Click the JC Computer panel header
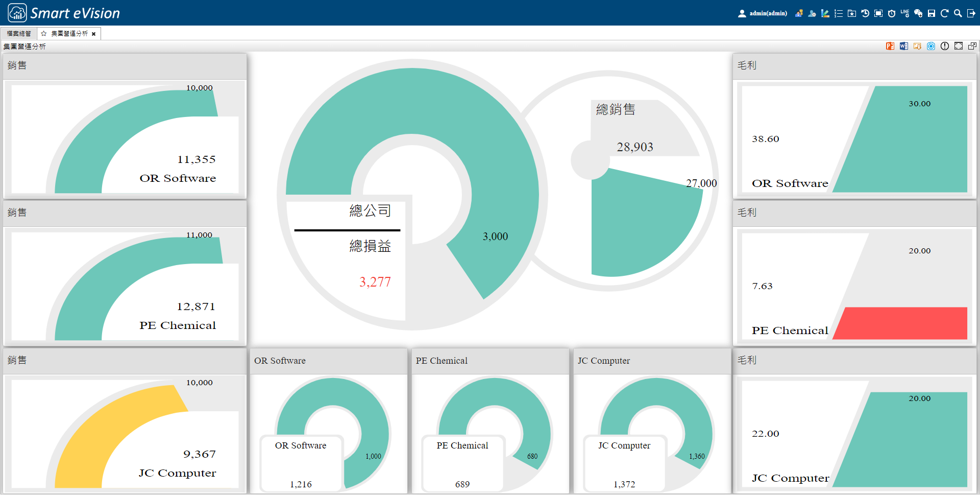This screenshot has width=980, height=495. click(652, 361)
